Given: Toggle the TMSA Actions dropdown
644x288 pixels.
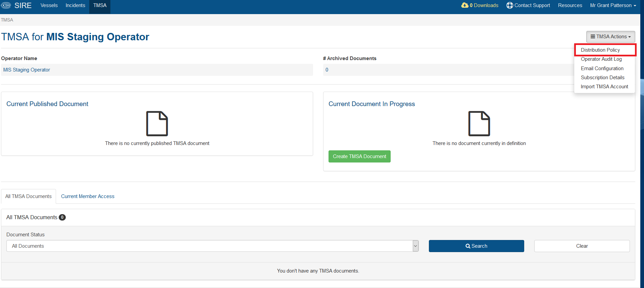Looking at the screenshot, I should tap(610, 37).
